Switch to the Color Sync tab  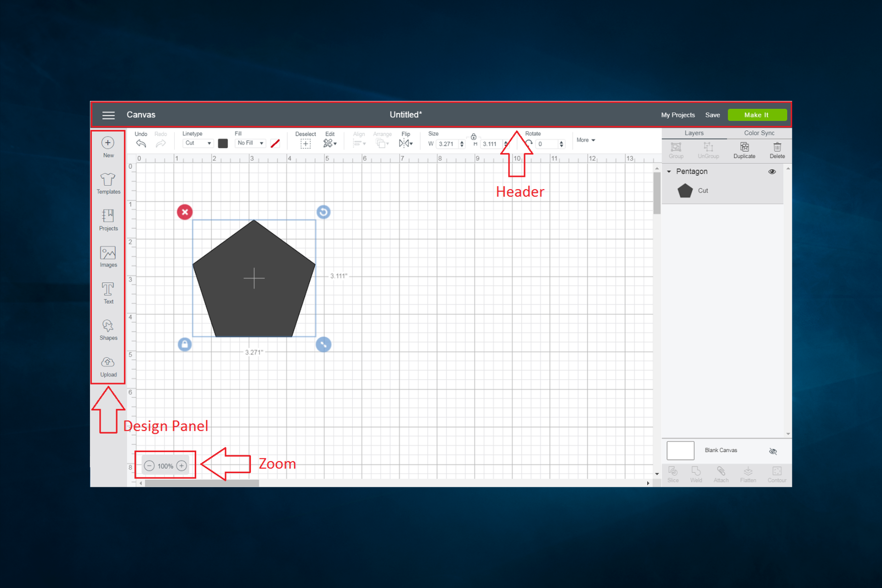tap(759, 133)
